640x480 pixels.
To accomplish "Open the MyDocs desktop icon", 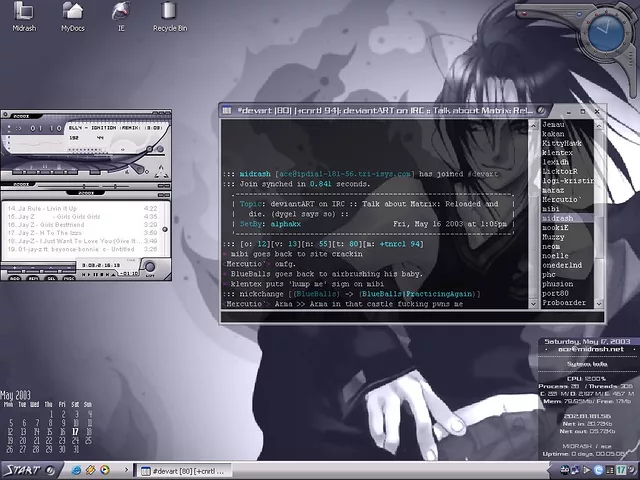I will (x=73, y=16).
